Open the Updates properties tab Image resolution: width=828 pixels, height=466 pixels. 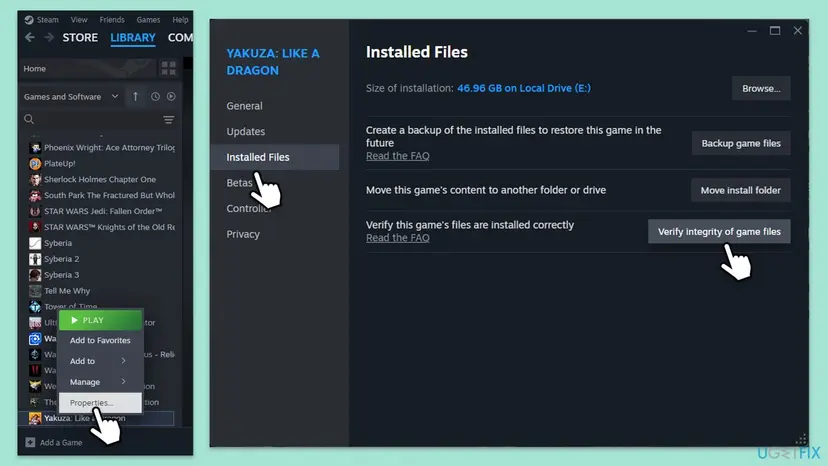pos(246,132)
